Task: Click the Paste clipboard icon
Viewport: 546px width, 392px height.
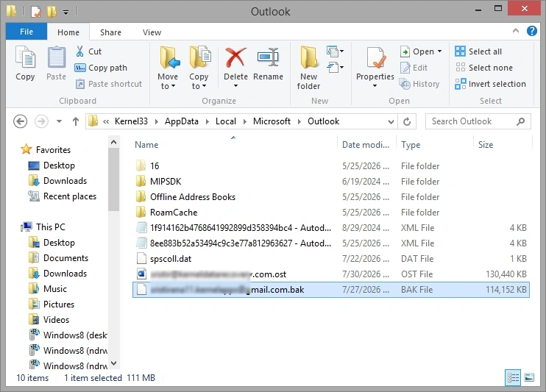Action: 56,57
